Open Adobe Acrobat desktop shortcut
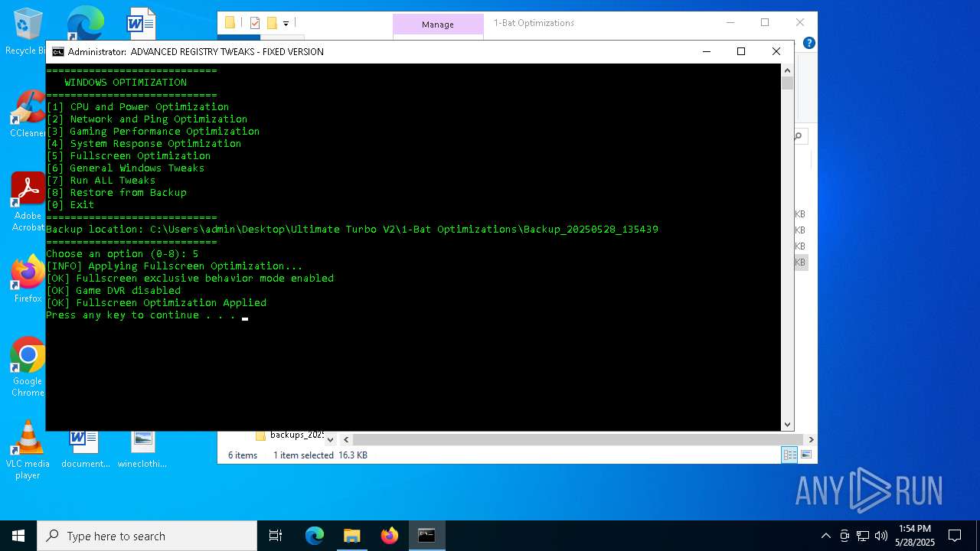The width and height of the screenshot is (980, 551). tap(28, 202)
